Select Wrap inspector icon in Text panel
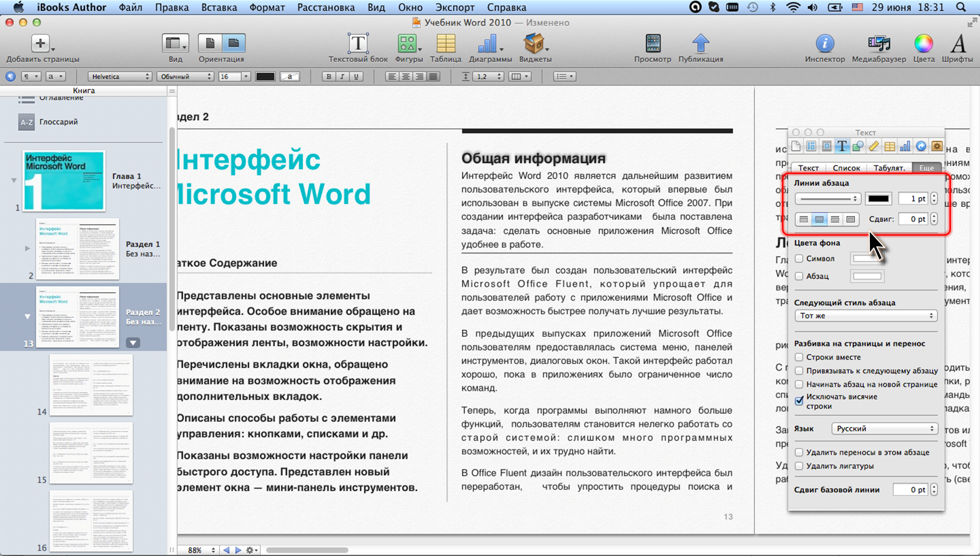 (x=827, y=146)
